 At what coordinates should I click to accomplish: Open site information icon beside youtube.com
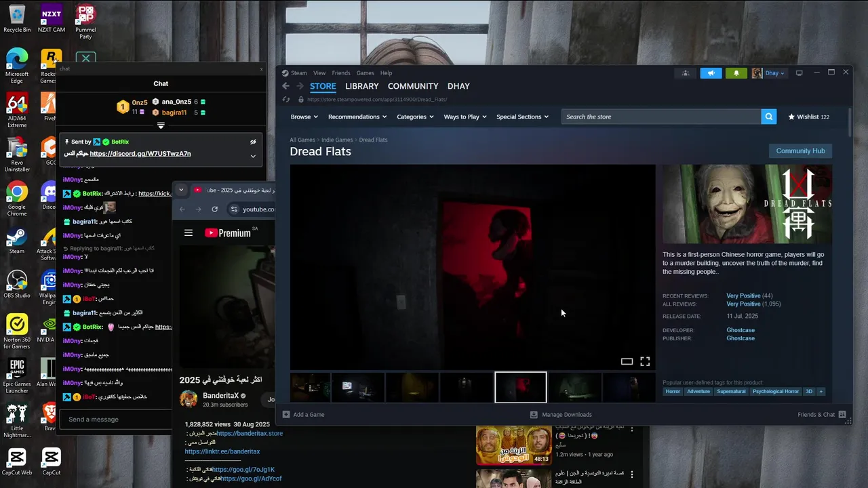coord(235,209)
